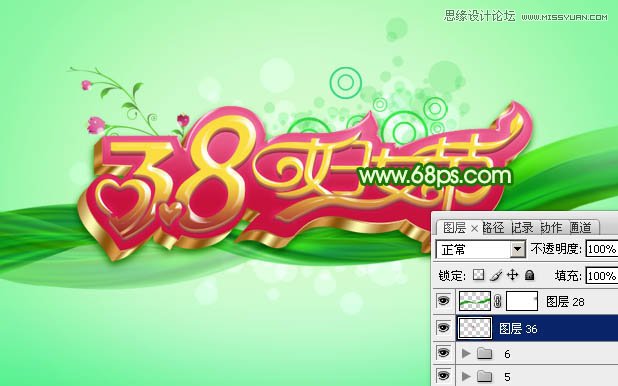Click the mask link chain on 图层 28

(x=497, y=302)
